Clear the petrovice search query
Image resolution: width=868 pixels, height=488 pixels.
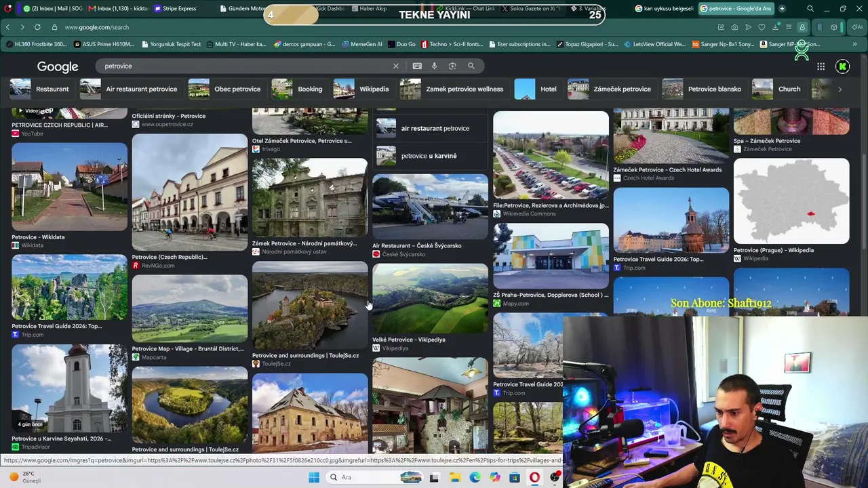point(396,66)
